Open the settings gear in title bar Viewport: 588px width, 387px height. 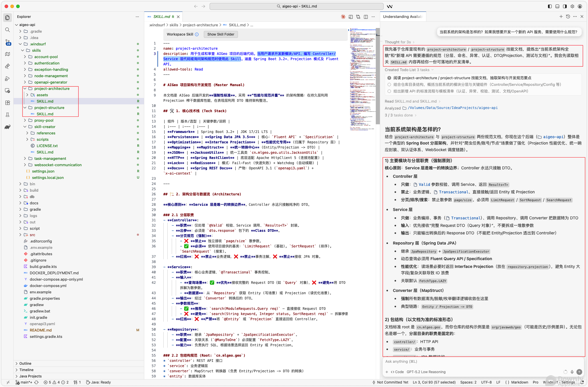point(572,6)
